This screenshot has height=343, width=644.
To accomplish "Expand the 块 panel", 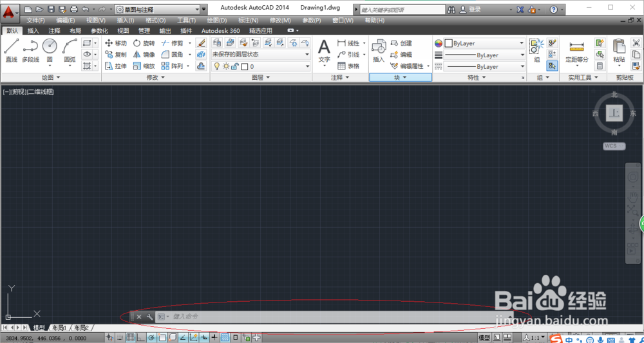I will tap(401, 77).
